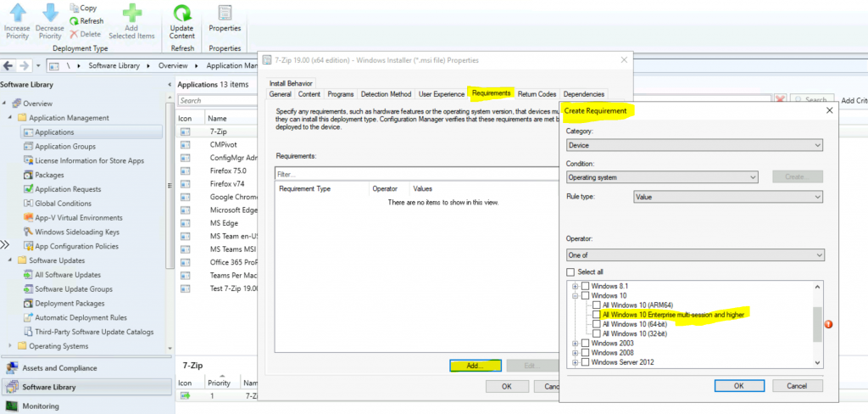
Task: Open App-V Virtual Environments node
Action: 79,218
